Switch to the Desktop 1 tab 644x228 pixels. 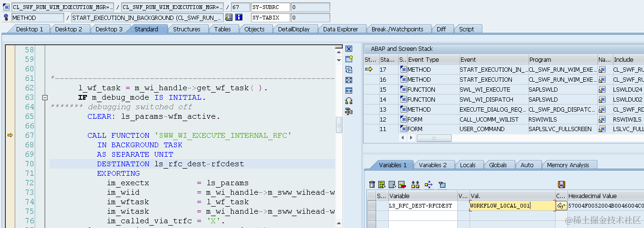coord(29,29)
